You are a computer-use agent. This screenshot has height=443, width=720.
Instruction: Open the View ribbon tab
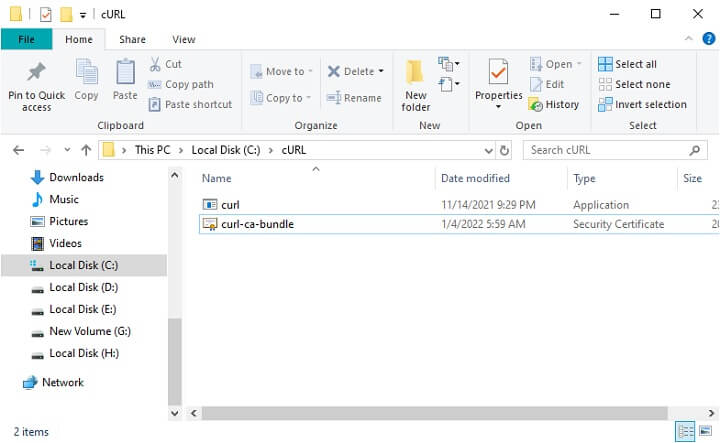(184, 39)
